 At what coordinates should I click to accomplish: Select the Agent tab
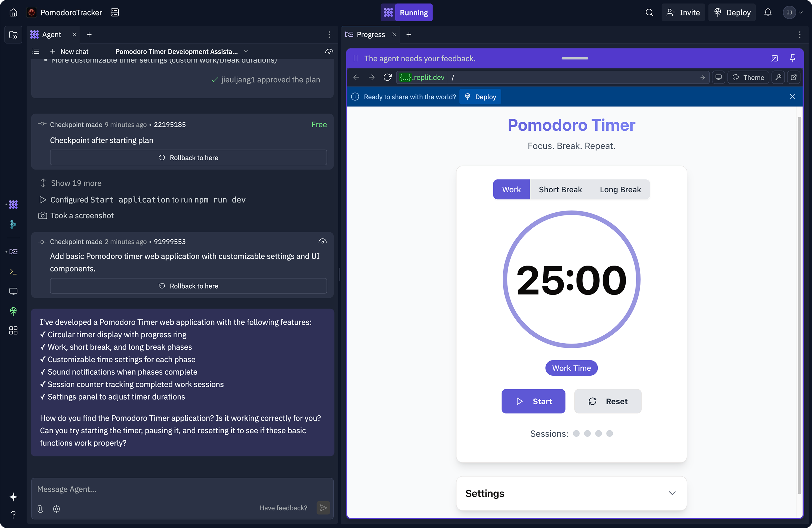(x=51, y=34)
